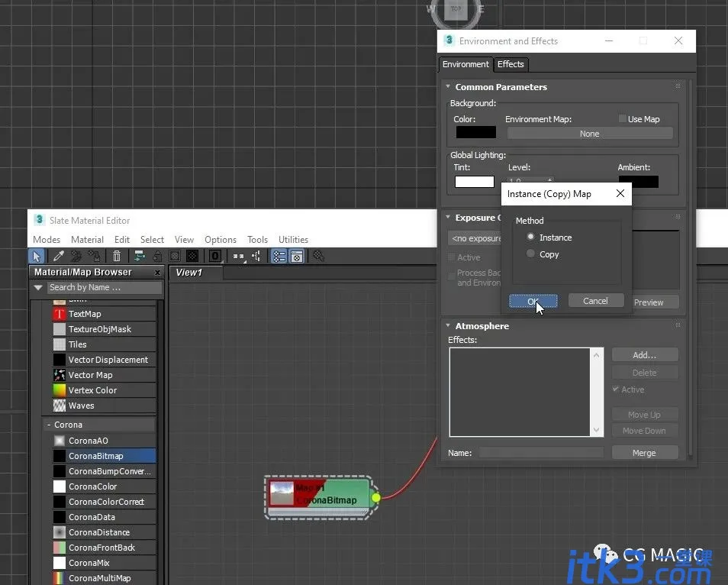This screenshot has height=585, width=728.
Task: Select the Vector Map entry icon
Action: 60,375
